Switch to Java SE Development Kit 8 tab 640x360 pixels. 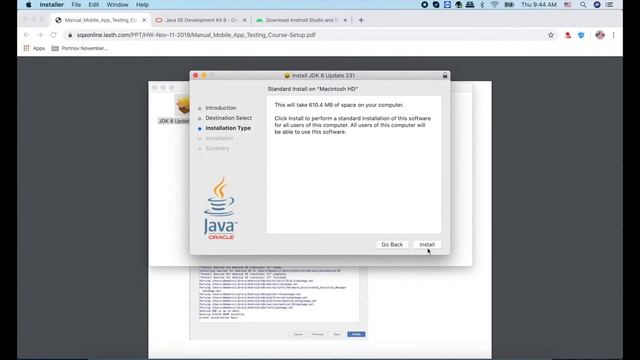point(201,20)
